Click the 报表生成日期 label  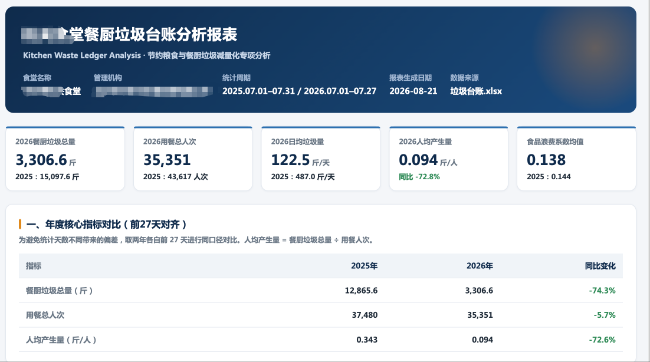point(410,78)
